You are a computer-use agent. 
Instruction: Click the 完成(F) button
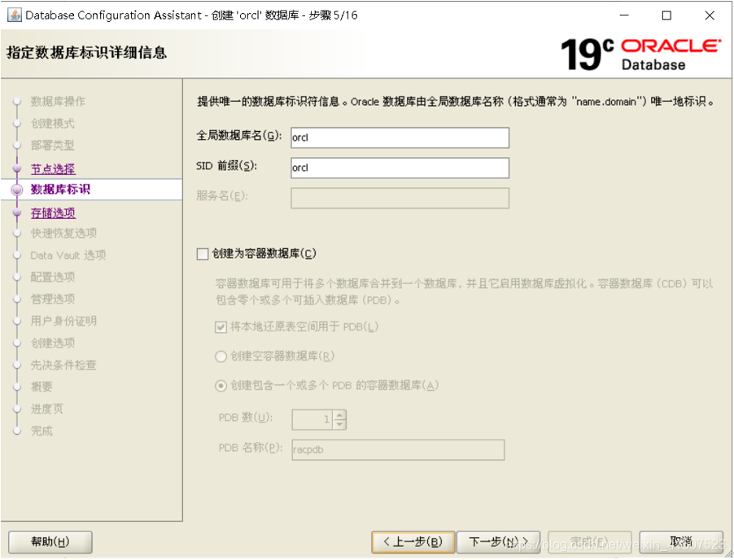(589, 542)
